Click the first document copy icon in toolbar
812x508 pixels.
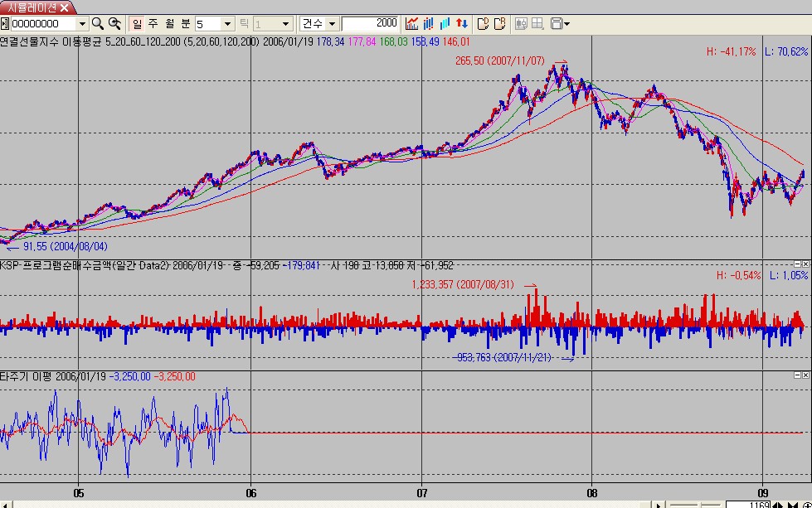click(x=484, y=24)
